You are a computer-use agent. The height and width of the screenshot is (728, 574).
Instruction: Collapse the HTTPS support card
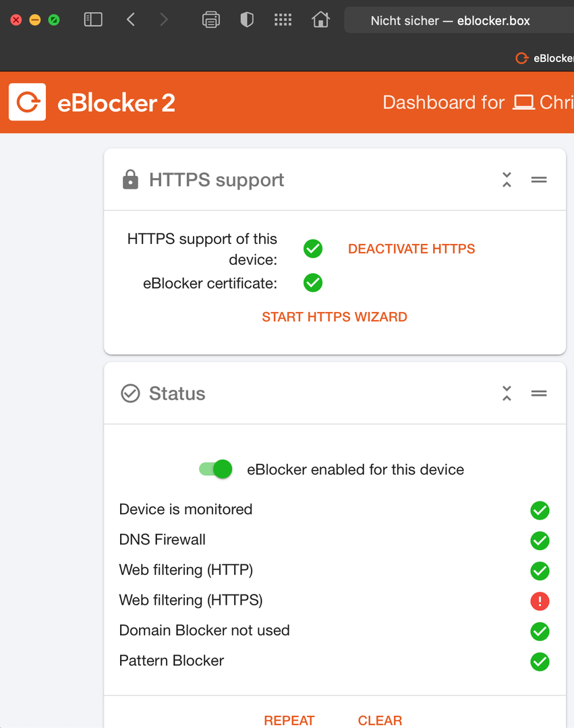pos(507,180)
